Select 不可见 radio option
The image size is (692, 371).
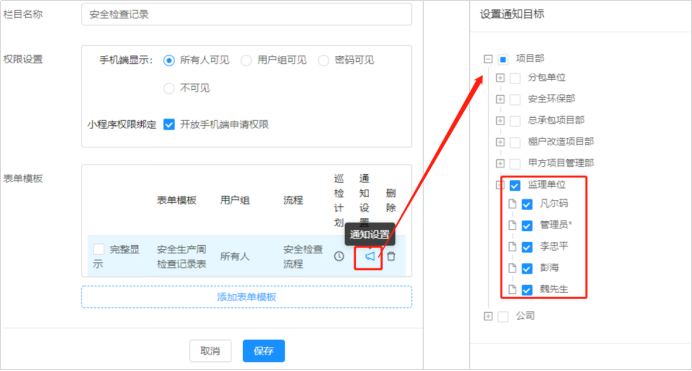[169, 88]
